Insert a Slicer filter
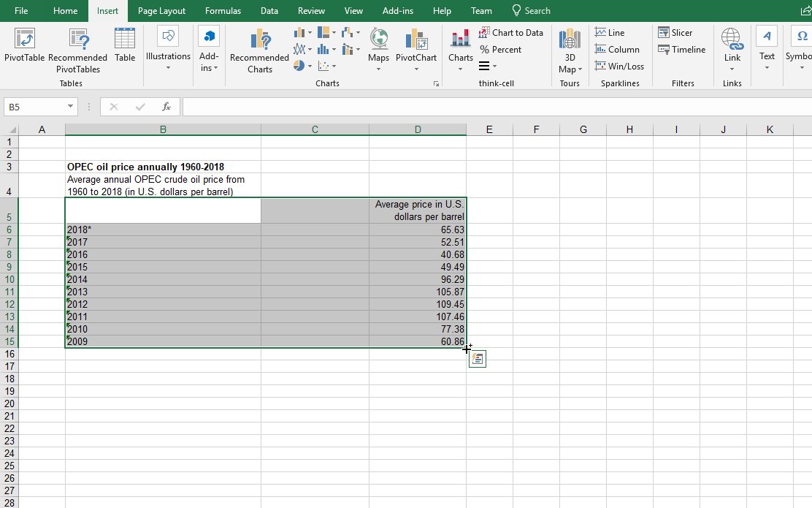The image size is (812, 508). [x=675, y=33]
